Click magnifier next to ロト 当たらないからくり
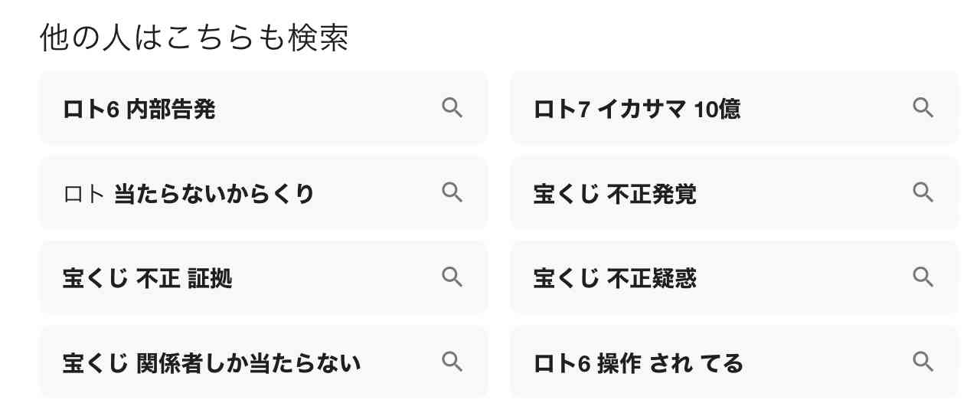Viewport: 980px width, 413px height. [452, 192]
